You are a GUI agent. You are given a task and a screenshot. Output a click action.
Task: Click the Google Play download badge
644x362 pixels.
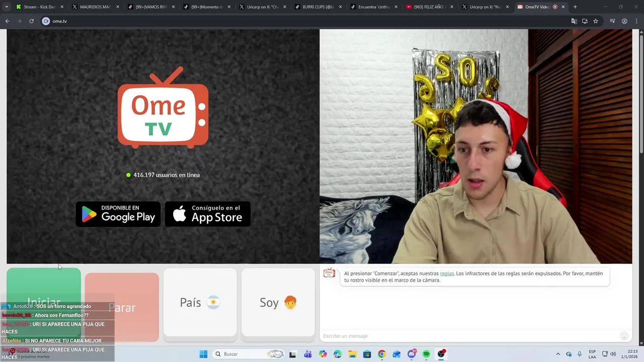click(118, 214)
